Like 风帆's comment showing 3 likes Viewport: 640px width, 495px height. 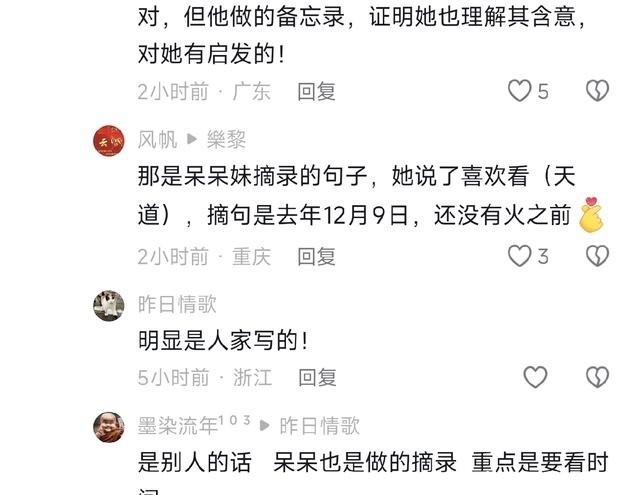[x=519, y=256]
